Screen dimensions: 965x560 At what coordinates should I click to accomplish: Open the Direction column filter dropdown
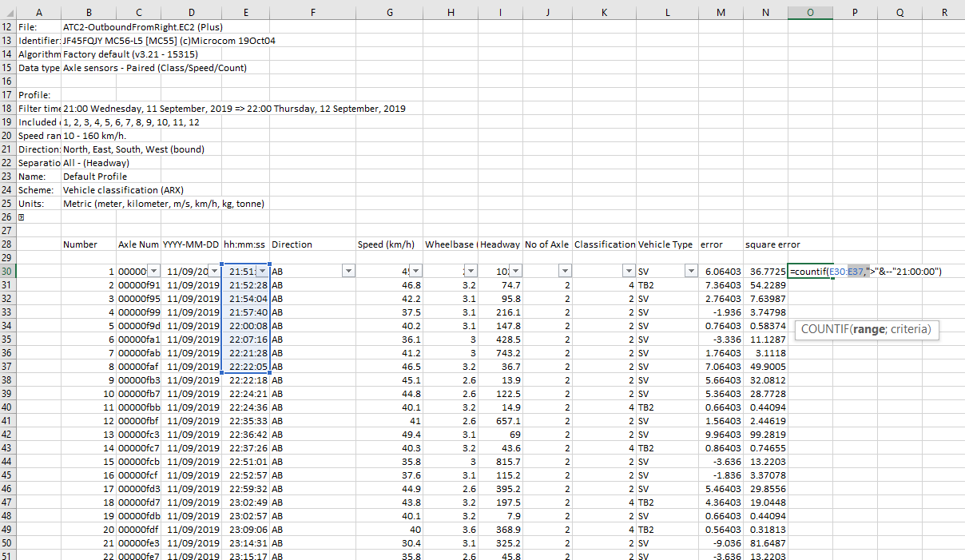[348, 272]
